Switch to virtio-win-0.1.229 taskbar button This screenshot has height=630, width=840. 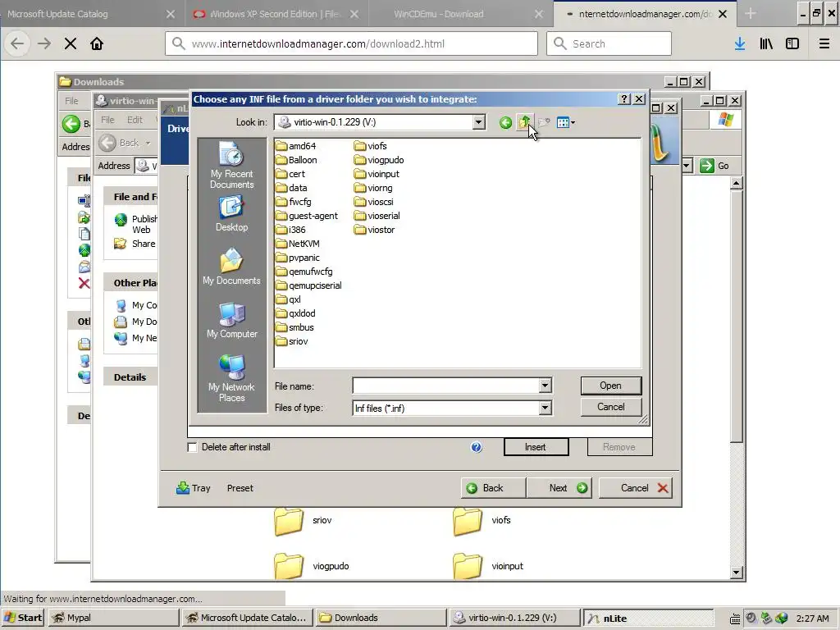tap(514, 618)
